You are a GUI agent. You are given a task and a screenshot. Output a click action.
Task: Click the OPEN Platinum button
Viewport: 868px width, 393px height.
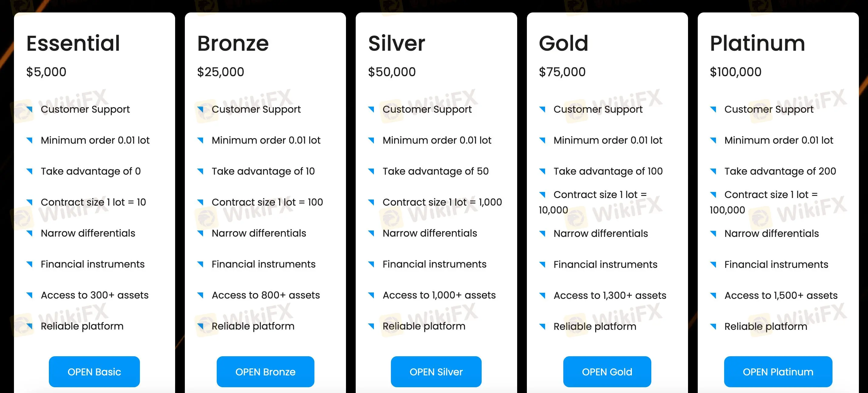[778, 371]
